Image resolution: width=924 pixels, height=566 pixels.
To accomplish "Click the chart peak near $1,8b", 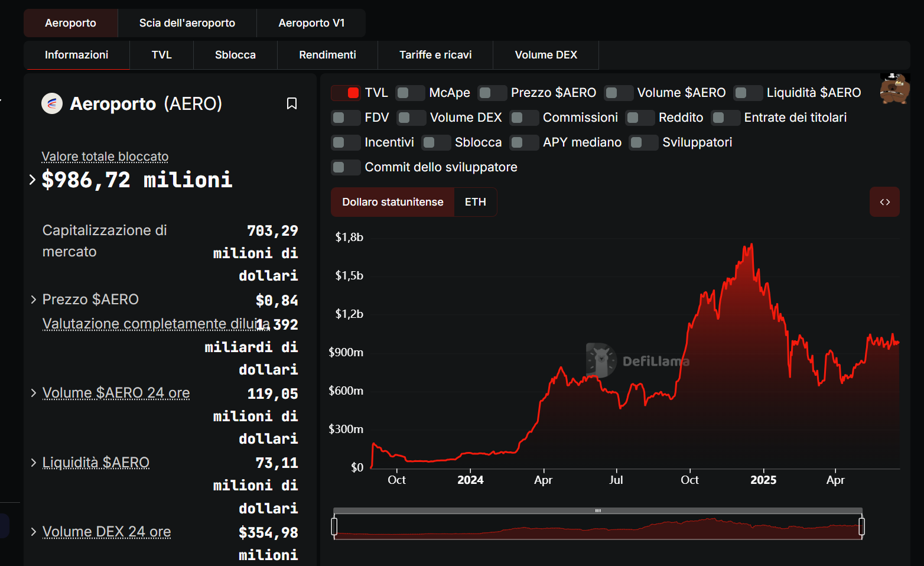I will (x=751, y=245).
